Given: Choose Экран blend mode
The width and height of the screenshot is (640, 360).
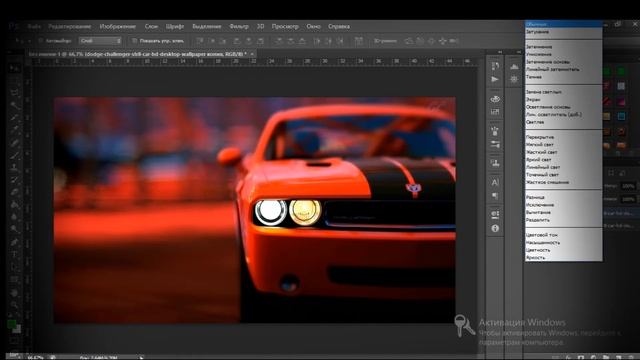Looking at the screenshot, I should [x=563, y=100].
